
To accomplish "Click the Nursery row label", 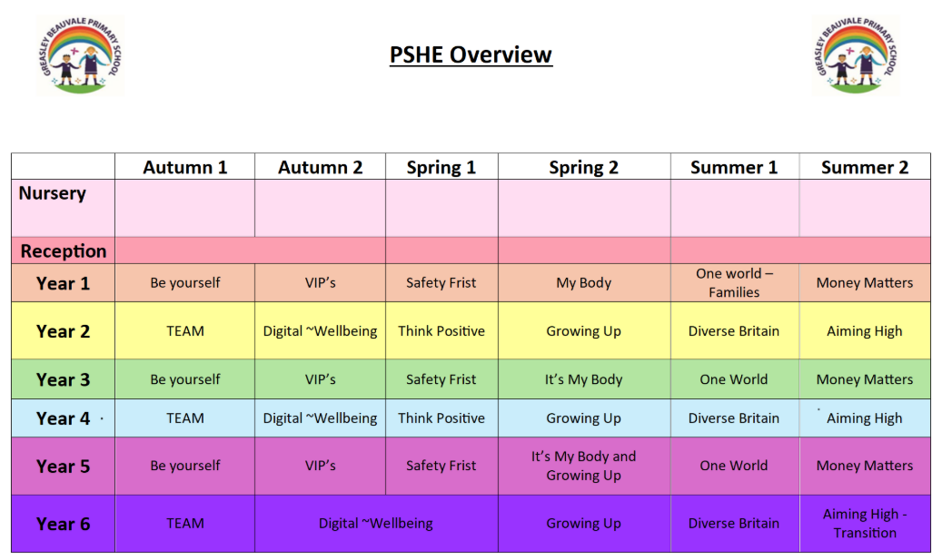I will coord(53,193).
